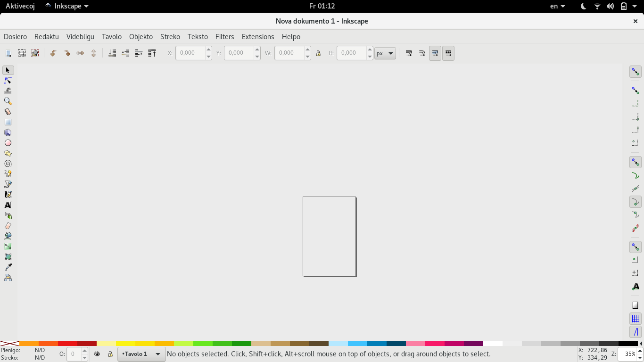Select the Node edit tool
Viewport: 644px width, 362px height.
coord(8,81)
